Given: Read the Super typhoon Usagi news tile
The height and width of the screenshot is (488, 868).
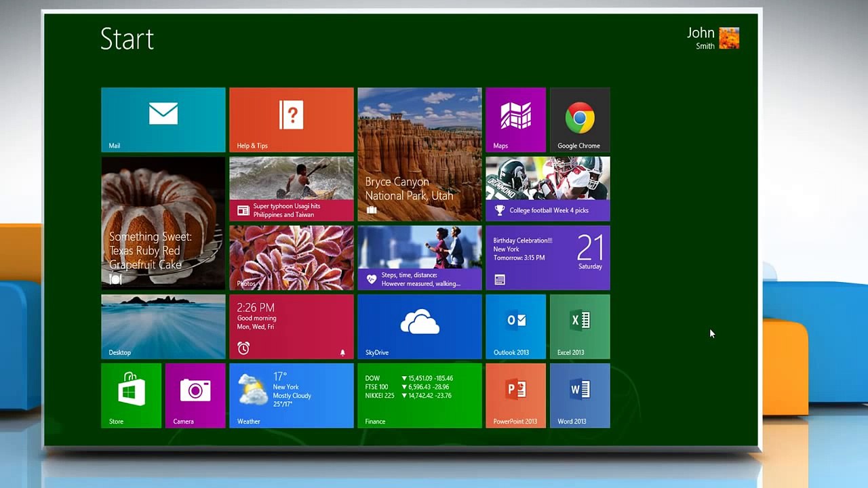Looking at the screenshot, I should 291,189.
